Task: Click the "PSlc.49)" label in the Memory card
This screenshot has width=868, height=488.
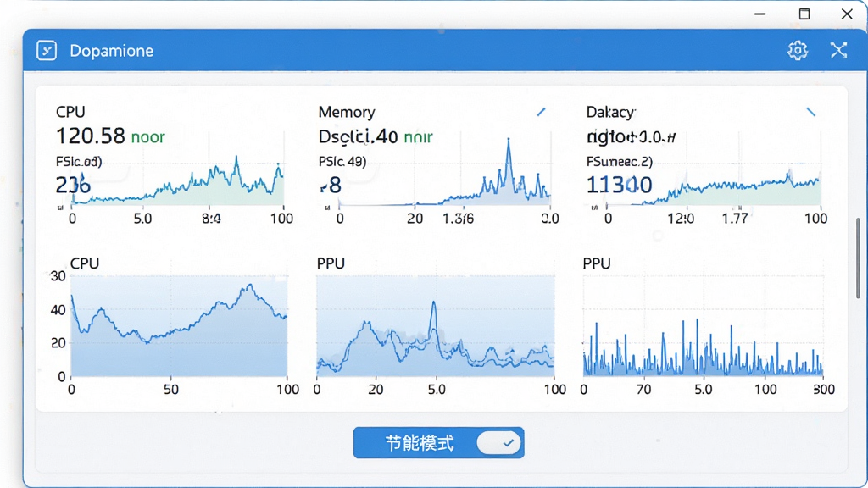Action: (x=342, y=162)
